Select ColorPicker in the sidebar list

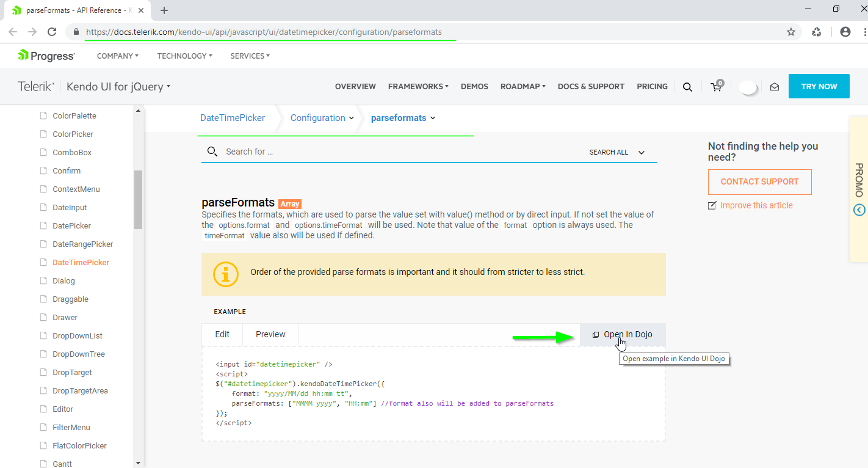point(73,134)
